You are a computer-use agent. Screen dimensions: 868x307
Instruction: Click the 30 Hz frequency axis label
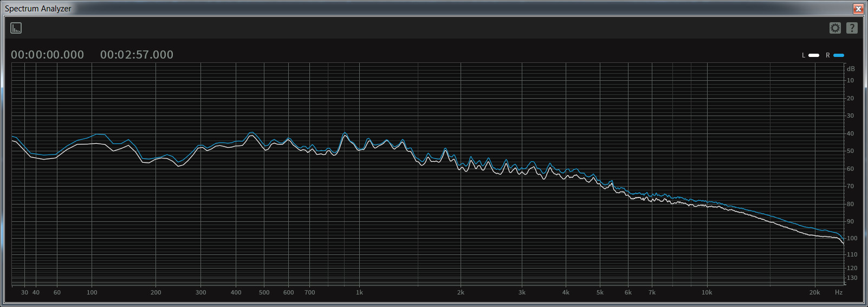coord(24,292)
